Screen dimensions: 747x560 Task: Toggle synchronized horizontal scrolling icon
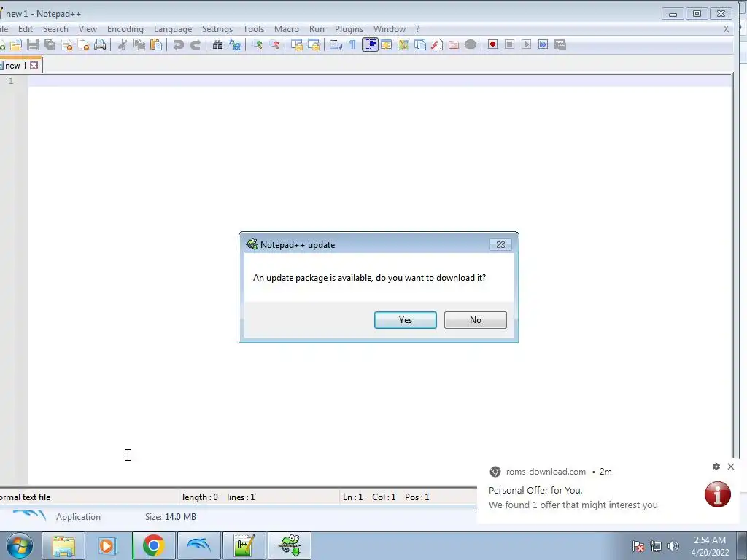314,44
